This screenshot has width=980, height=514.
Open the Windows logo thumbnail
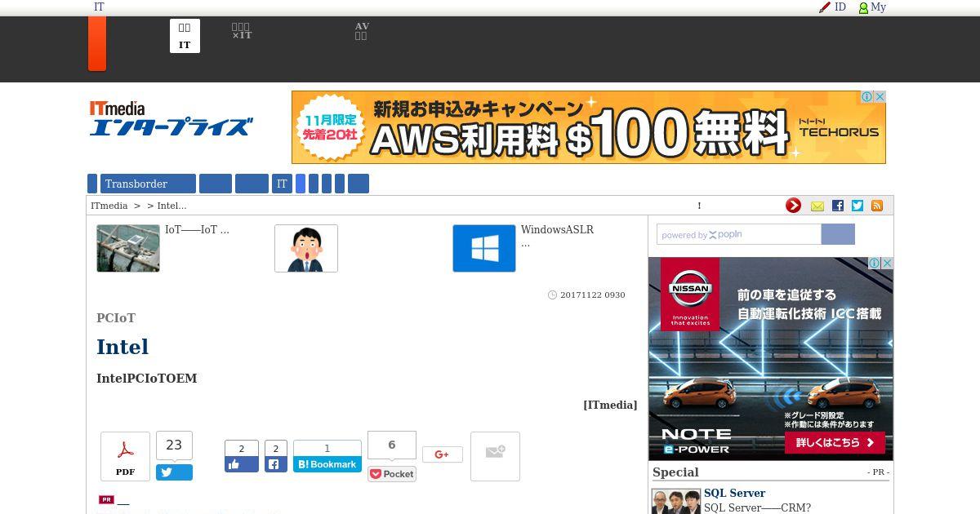[x=484, y=248]
